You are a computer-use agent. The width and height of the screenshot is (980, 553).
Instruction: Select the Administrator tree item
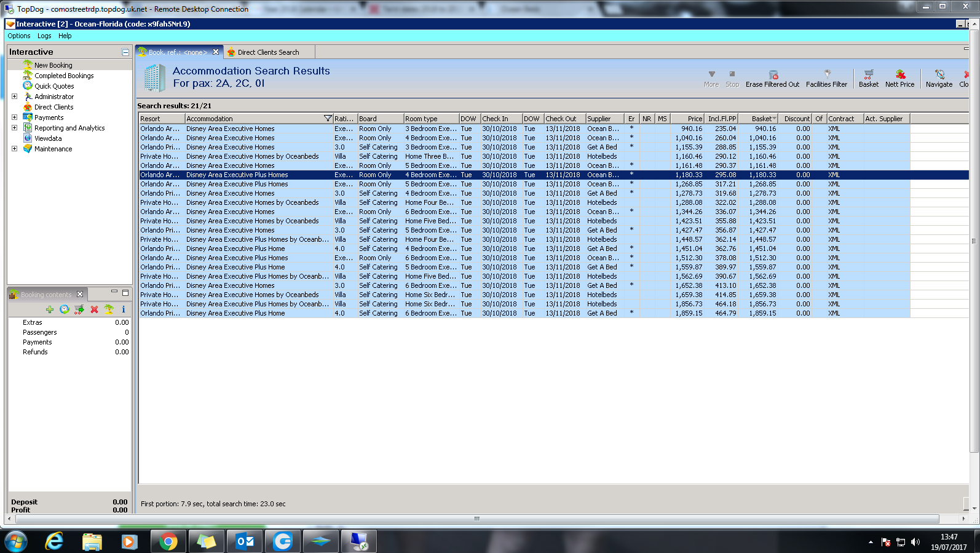[54, 97]
